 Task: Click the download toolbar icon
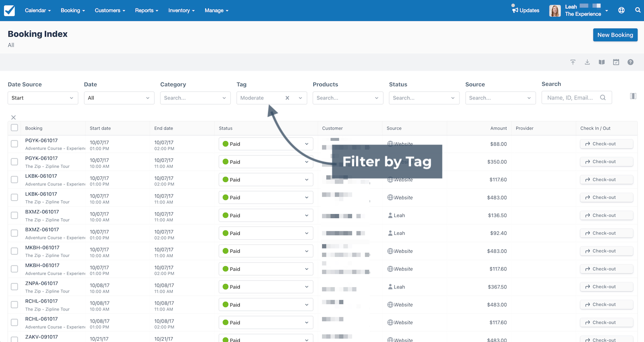(587, 62)
